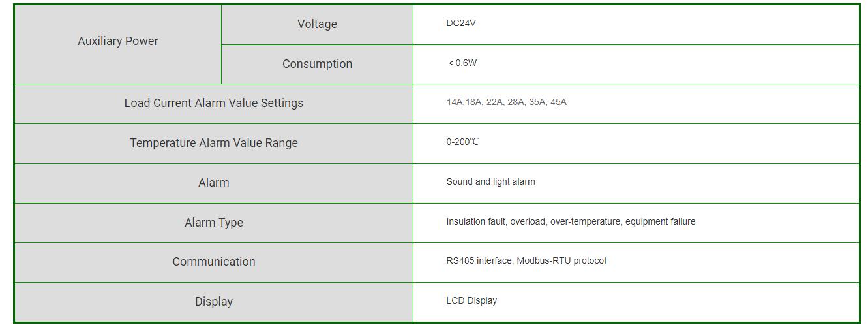Select the Consumption label cell
The height and width of the screenshot is (329, 868).
[x=317, y=64]
